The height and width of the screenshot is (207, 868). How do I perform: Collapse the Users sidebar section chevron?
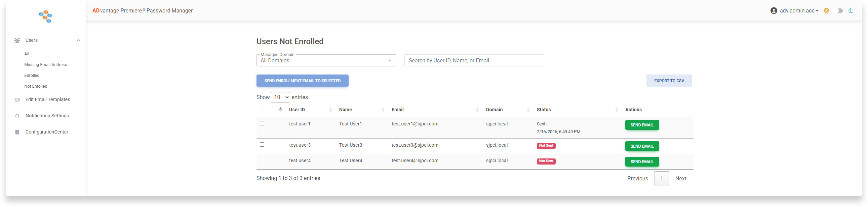[x=79, y=40]
